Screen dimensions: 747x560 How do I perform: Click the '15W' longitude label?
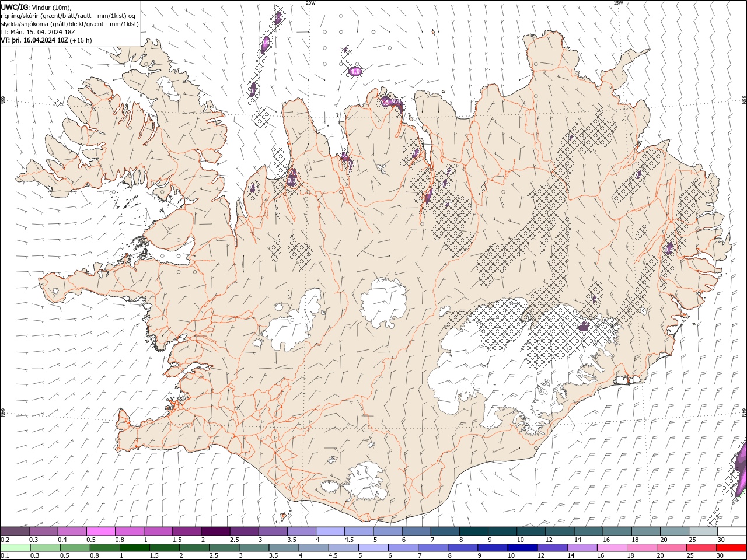(x=618, y=3)
